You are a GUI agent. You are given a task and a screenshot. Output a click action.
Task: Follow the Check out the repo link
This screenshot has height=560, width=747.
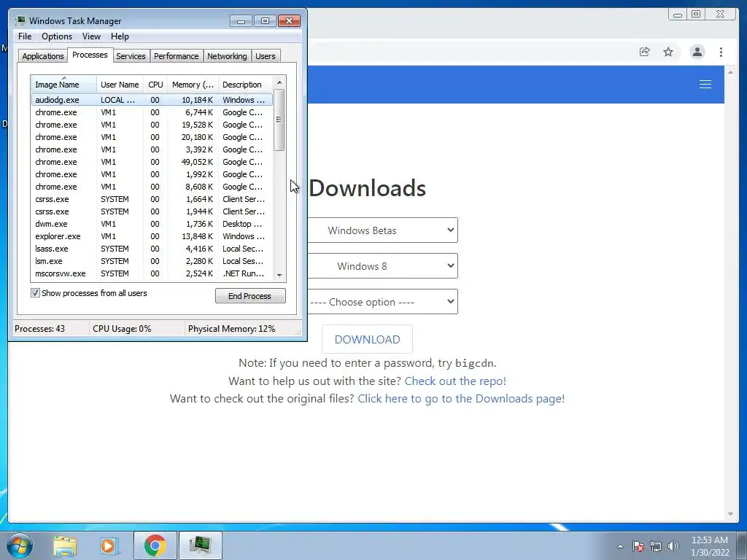tap(455, 381)
